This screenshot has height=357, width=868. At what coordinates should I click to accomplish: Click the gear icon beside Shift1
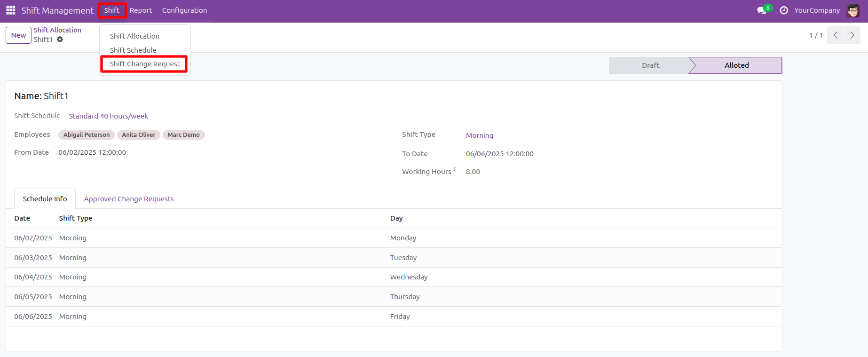coord(60,40)
